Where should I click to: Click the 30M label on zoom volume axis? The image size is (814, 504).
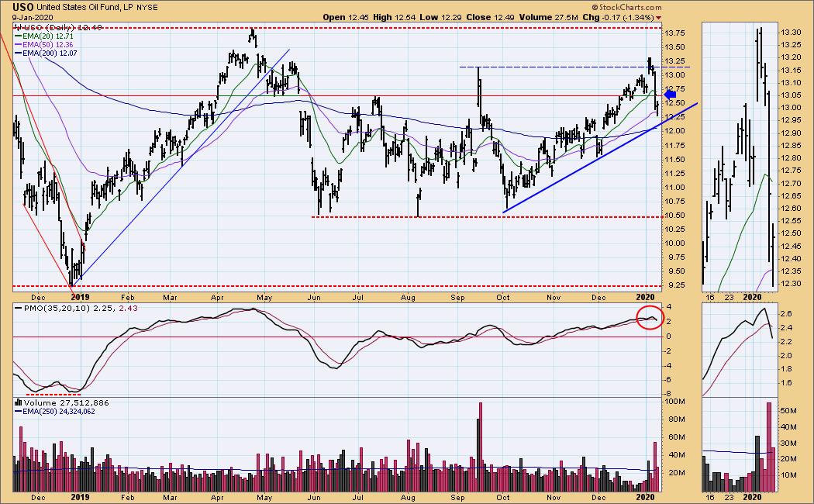[789, 443]
